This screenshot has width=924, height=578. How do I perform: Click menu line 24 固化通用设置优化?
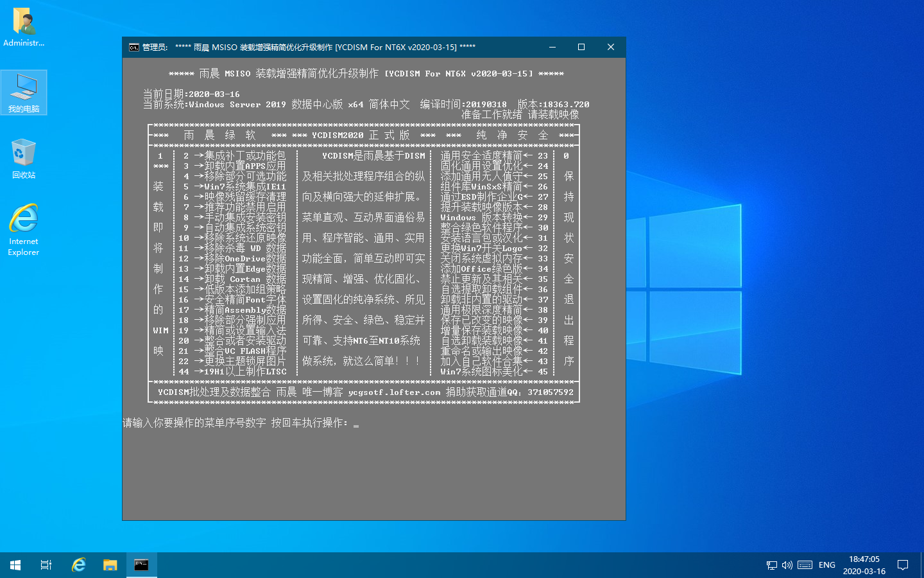click(x=494, y=166)
